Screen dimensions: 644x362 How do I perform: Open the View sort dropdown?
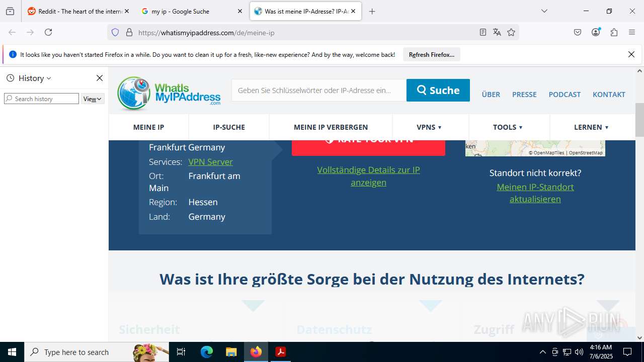click(x=93, y=99)
